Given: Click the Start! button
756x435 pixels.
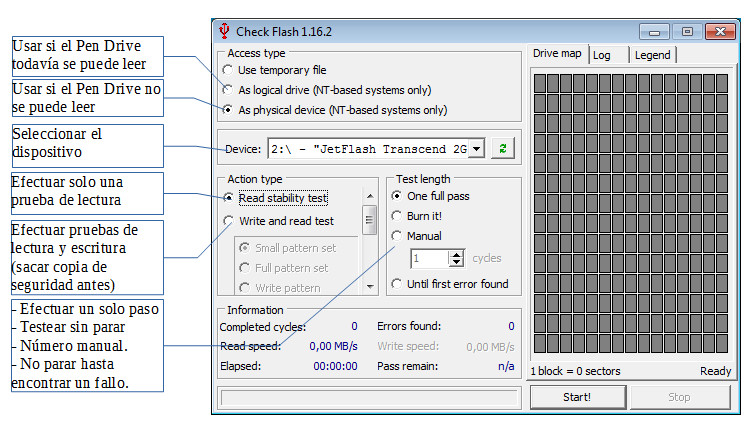Looking at the screenshot, I should (577, 397).
